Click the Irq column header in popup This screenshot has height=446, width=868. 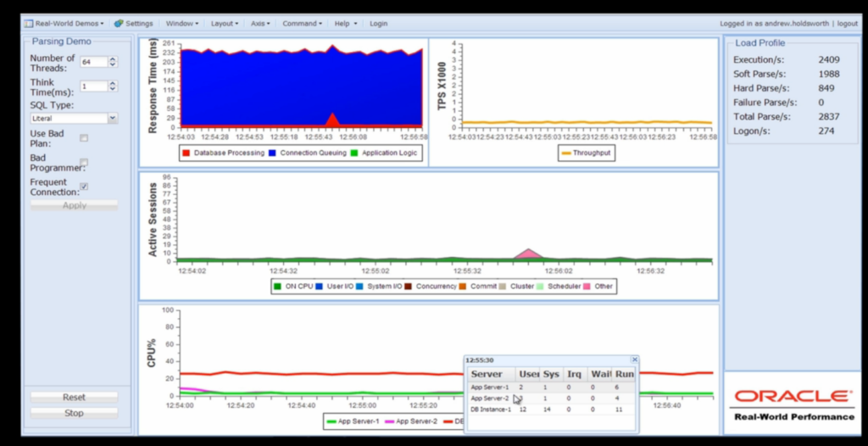point(575,375)
